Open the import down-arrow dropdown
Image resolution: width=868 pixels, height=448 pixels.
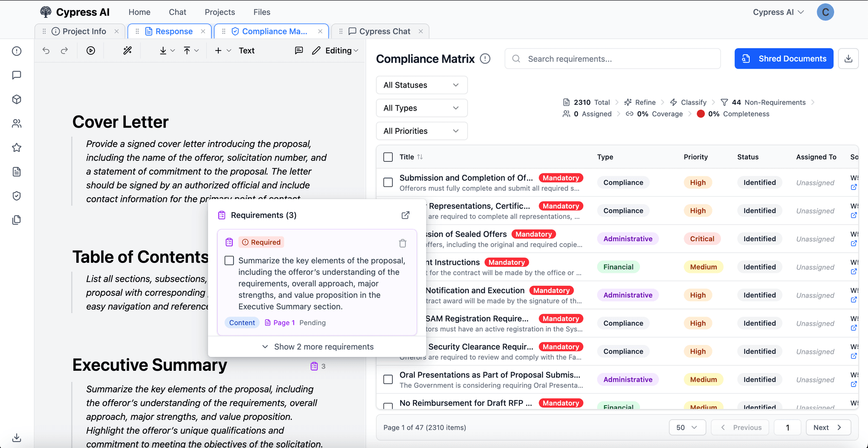tap(167, 50)
